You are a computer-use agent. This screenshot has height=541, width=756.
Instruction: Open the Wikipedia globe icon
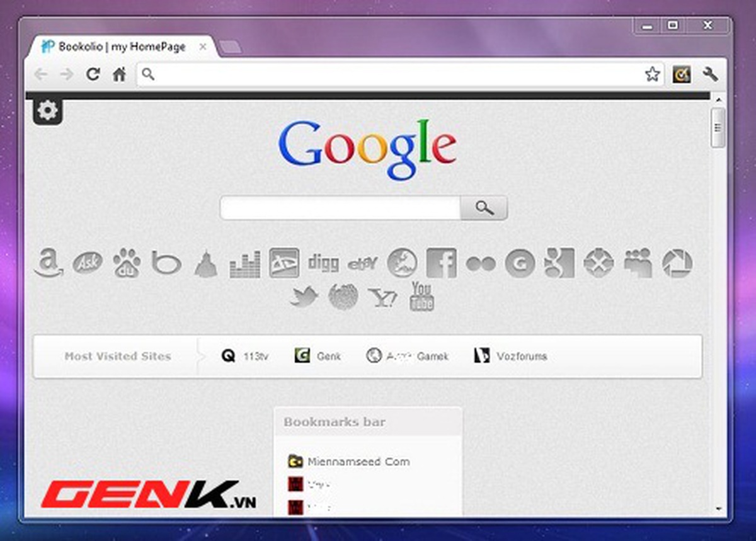[343, 297]
